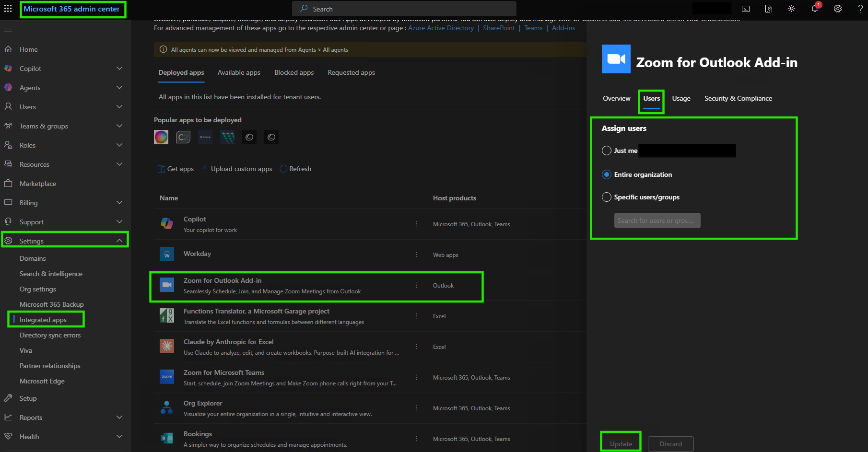Click Get apps
Viewport: 868px width, 452px height.
tap(176, 169)
